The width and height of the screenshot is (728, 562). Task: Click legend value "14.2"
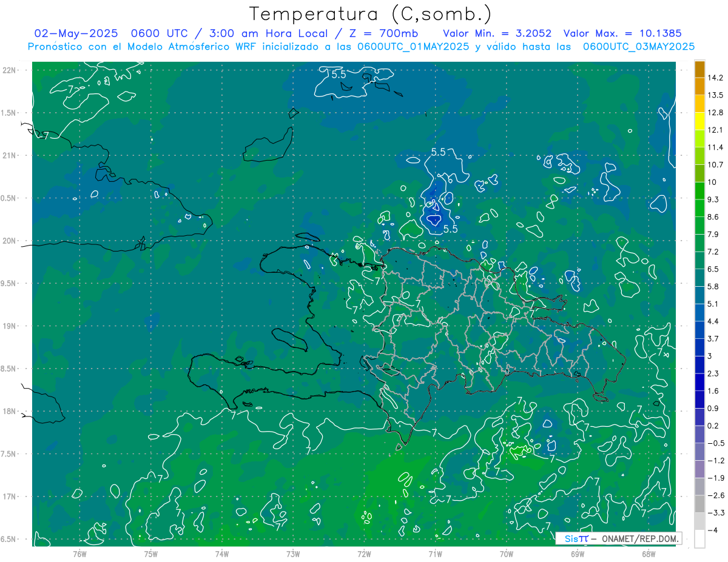pos(715,78)
